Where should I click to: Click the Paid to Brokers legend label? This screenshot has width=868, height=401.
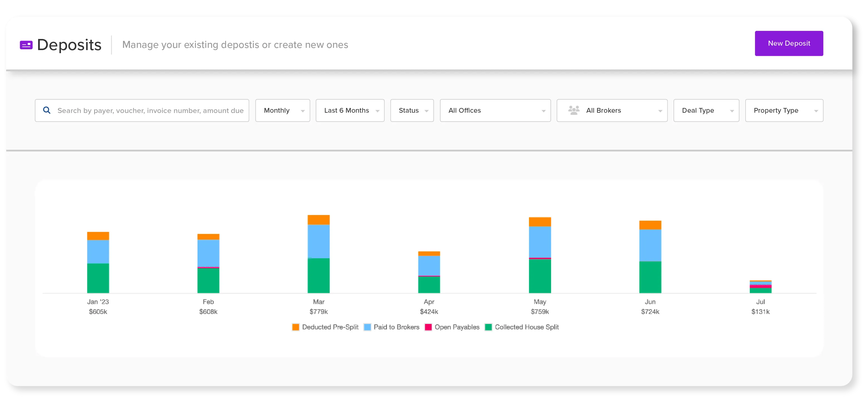click(396, 327)
